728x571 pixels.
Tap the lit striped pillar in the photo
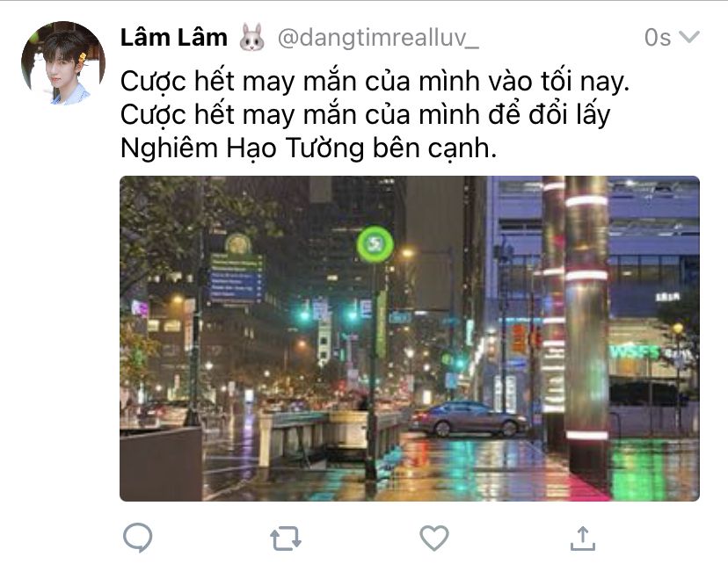click(586, 327)
